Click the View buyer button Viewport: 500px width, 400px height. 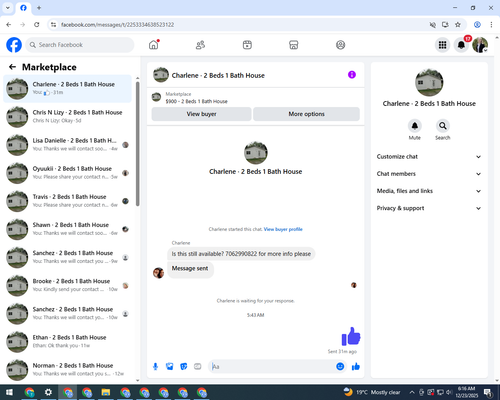(201, 114)
